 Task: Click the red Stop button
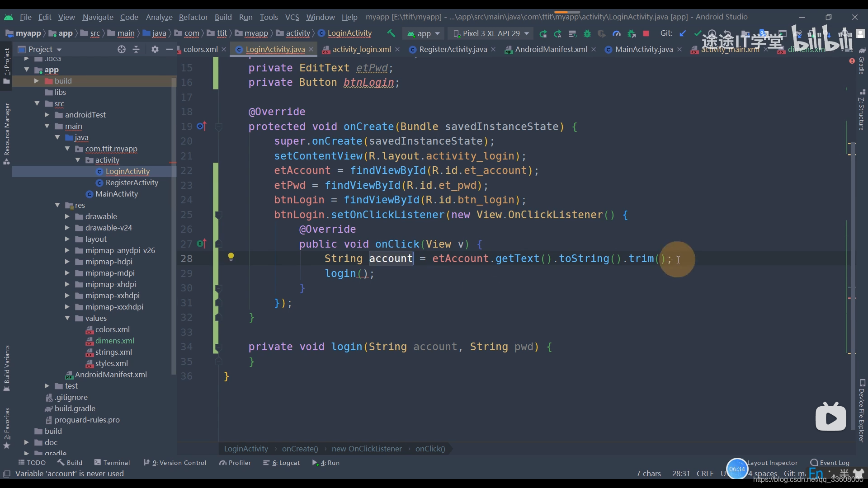[x=646, y=33]
